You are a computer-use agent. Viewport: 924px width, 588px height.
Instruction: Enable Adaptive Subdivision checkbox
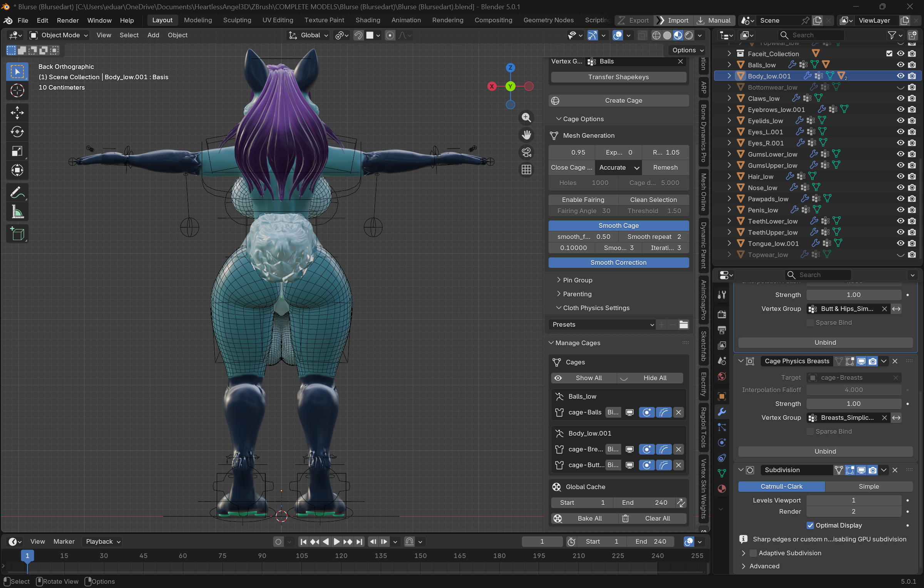tap(753, 553)
